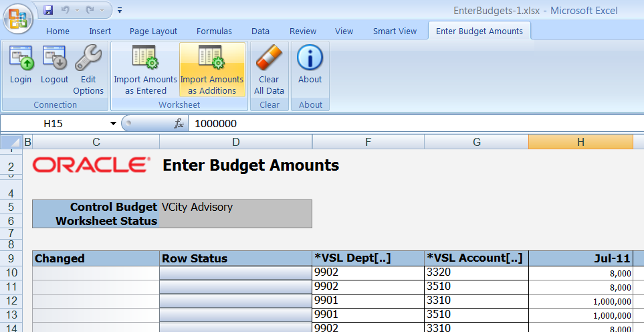Select column D header
This screenshot has height=332, width=644.
(236, 142)
